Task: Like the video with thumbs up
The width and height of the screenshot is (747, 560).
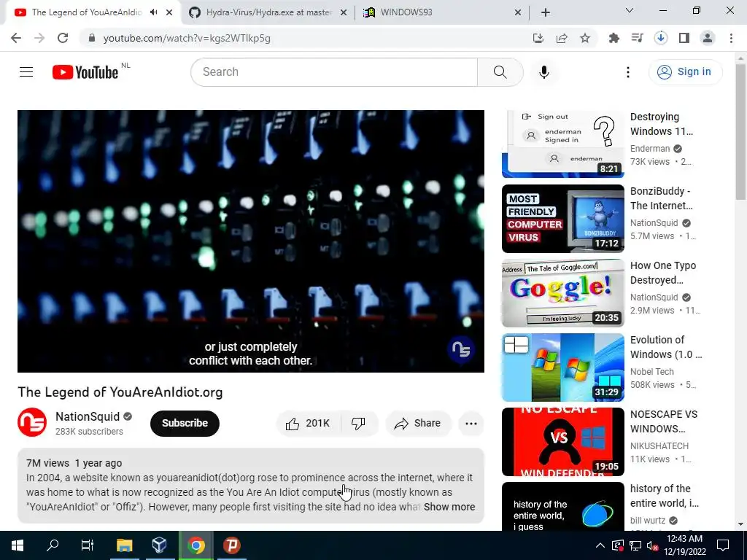Action: point(309,424)
